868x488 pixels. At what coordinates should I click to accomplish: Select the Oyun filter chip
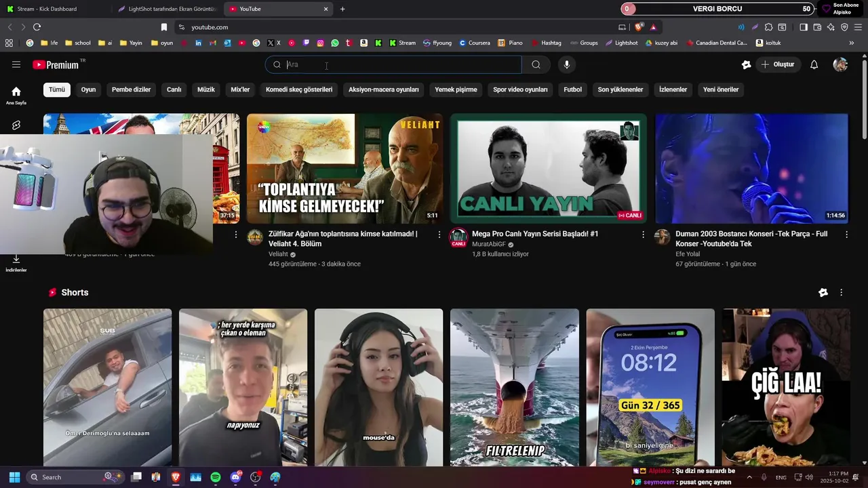click(88, 89)
